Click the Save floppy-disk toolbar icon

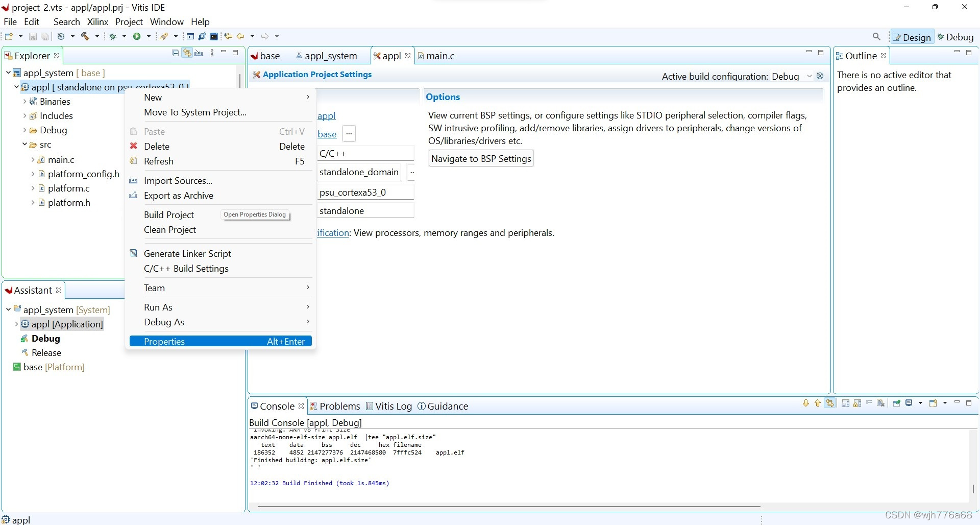click(33, 36)
